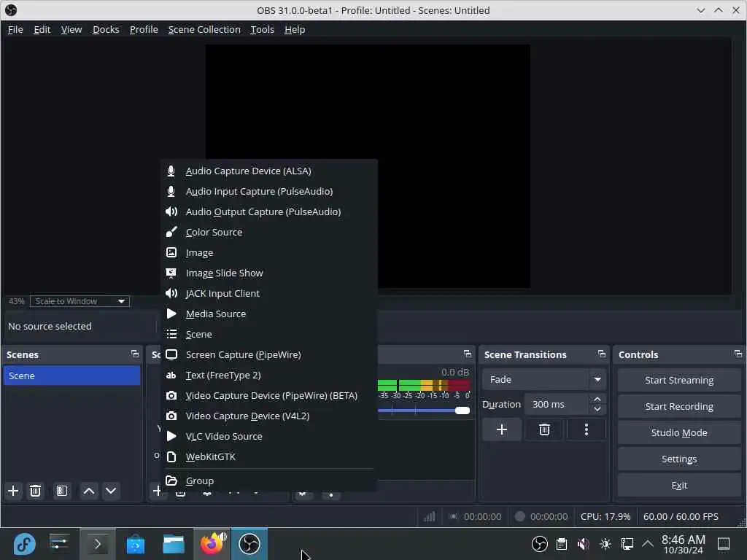The height and width of the screenshot is (560, 747).
Task: Expand hidden system tray icons
Action: [x=648, y=543]
